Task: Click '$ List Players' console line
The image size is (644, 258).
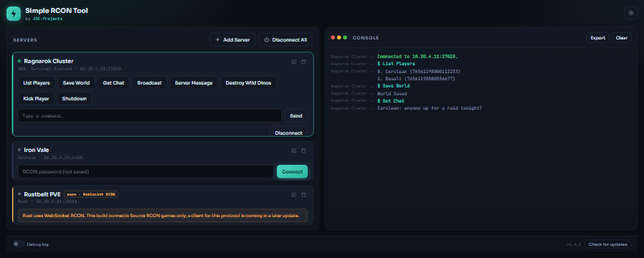Action: (396, 64)
